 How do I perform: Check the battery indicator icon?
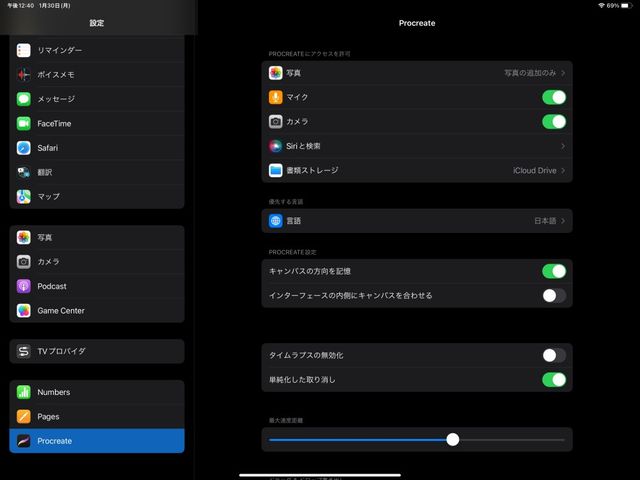[x=627, y=6]
